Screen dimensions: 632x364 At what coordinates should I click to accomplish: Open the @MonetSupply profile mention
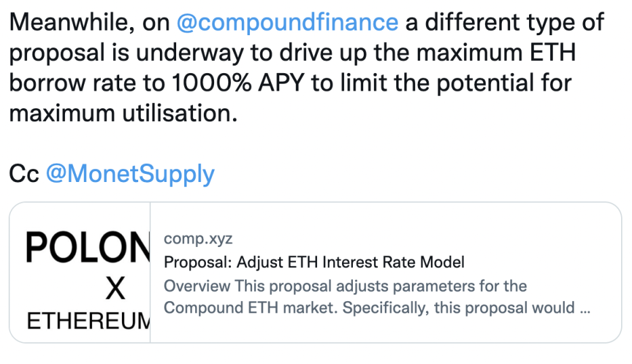130,174
